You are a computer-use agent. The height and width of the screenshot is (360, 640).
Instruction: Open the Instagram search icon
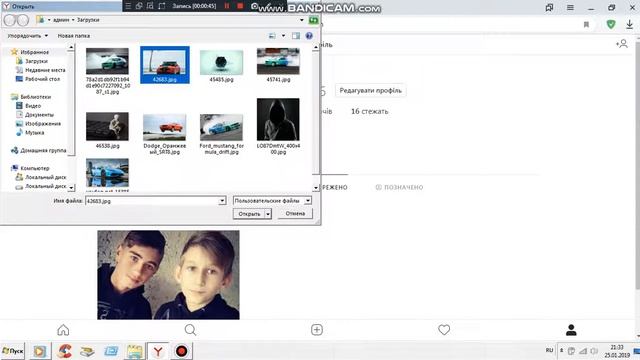pos(190,330)
